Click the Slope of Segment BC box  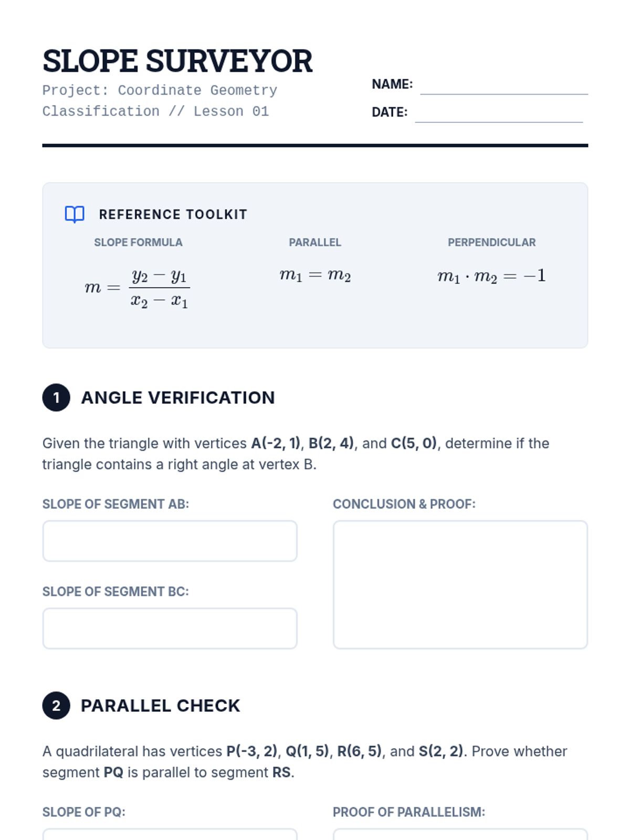pyautogui.click(x=170, y=628)
